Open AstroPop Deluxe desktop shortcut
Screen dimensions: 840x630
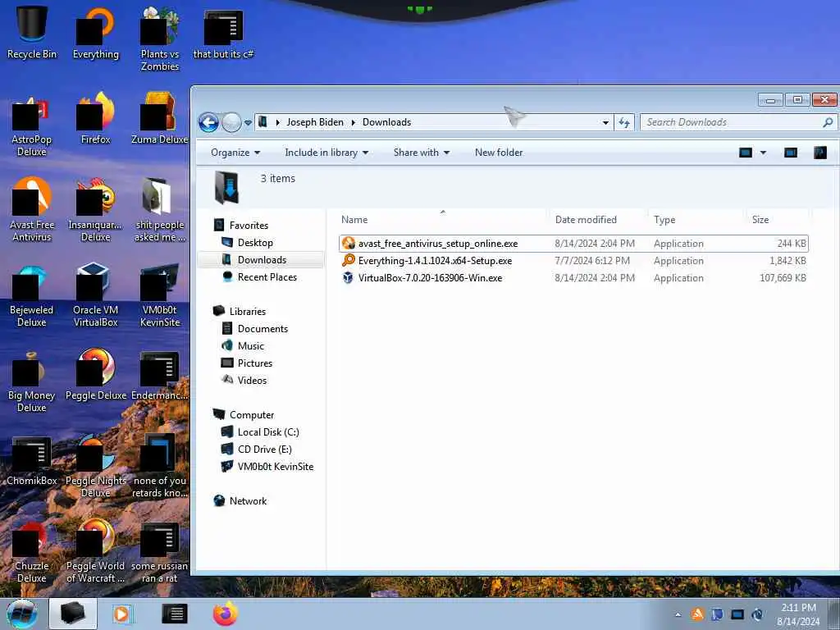[32, 125]
